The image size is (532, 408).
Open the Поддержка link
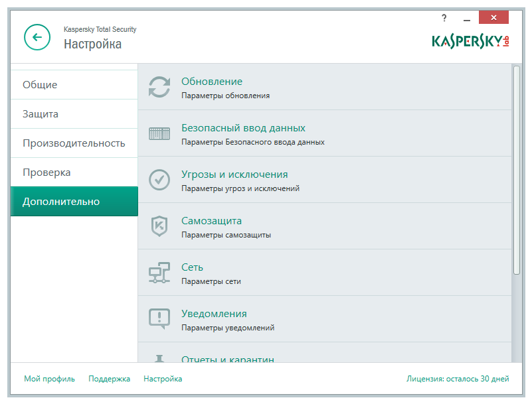click(x=109, y=379)
